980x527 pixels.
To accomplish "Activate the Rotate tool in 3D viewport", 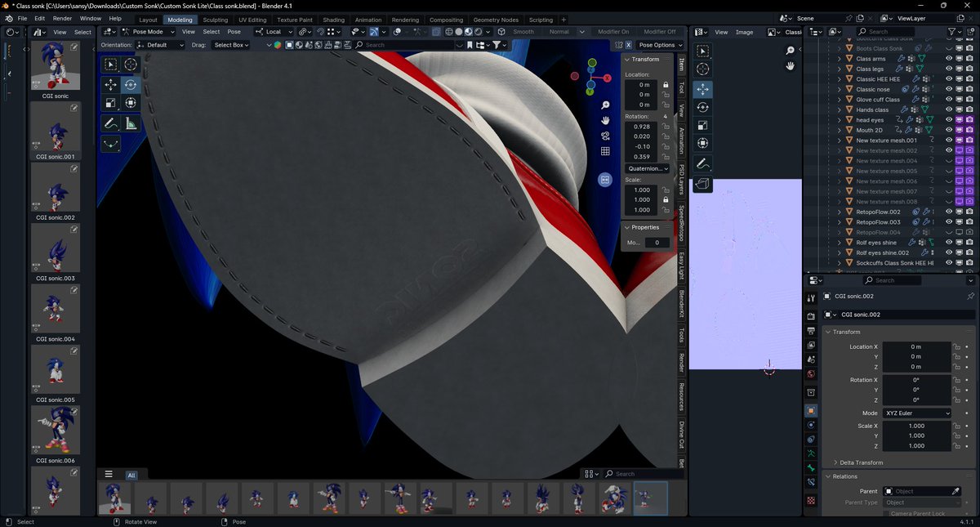I will [131, 84].
